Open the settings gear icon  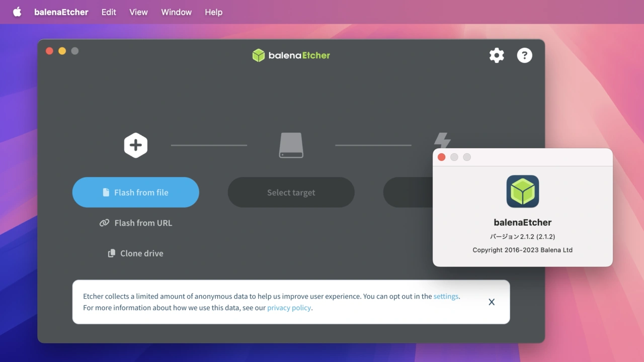pos(497,55)
